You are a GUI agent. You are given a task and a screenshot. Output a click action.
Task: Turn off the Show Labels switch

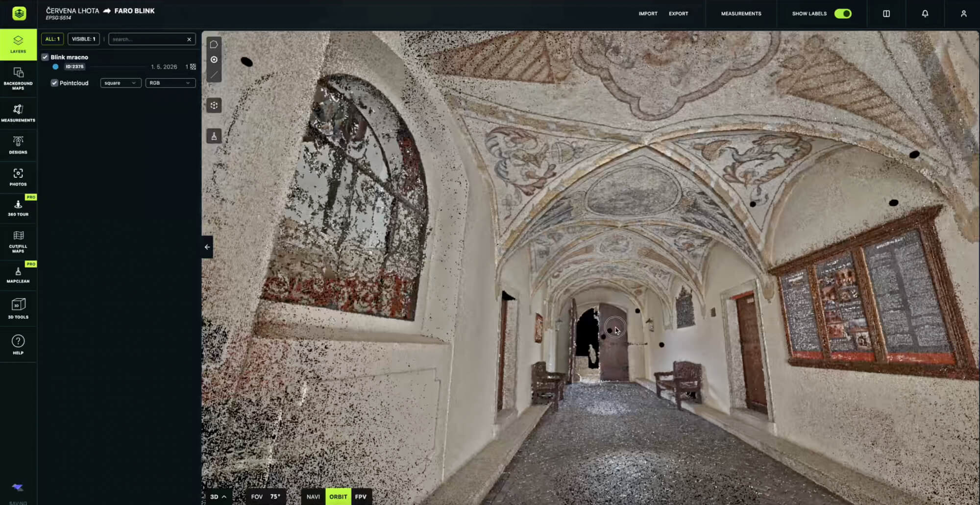[x=843, y=14]
